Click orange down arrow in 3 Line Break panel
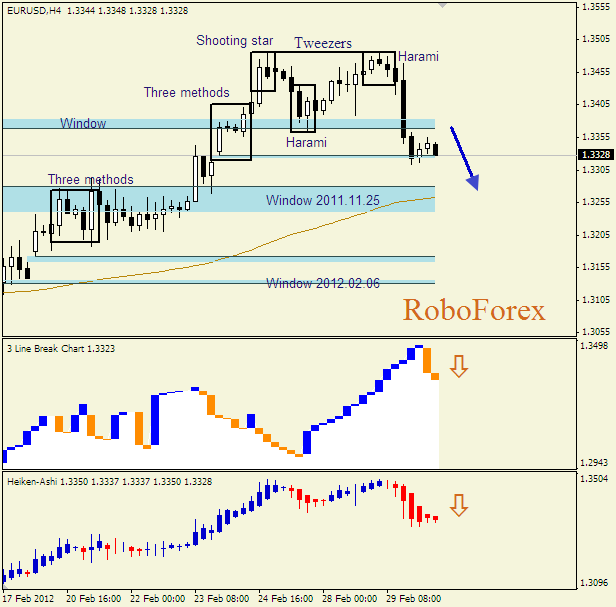This screenshot has width=616, height=607. 458,366
